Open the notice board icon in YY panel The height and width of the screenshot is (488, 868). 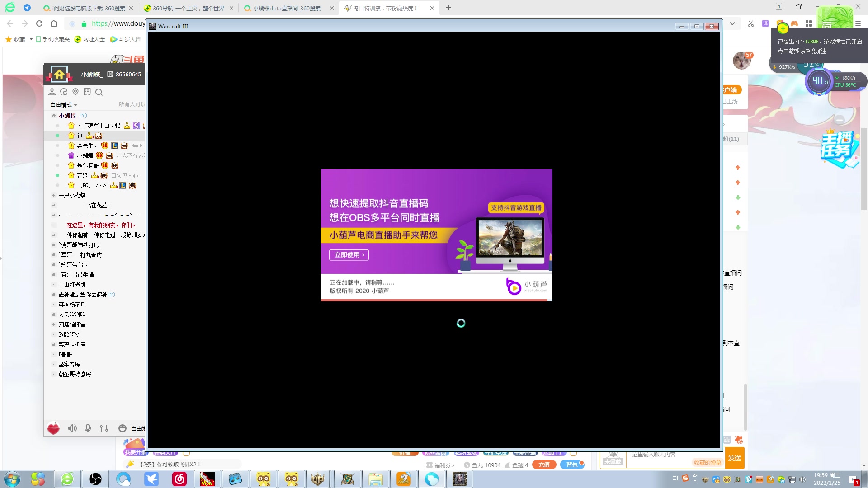click(x=87, y=92)
